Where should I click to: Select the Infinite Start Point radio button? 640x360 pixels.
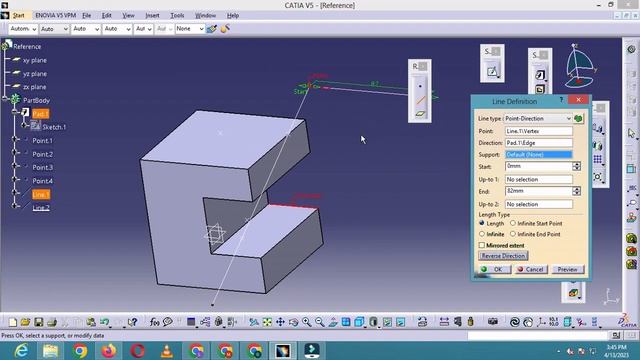(513, 223)
